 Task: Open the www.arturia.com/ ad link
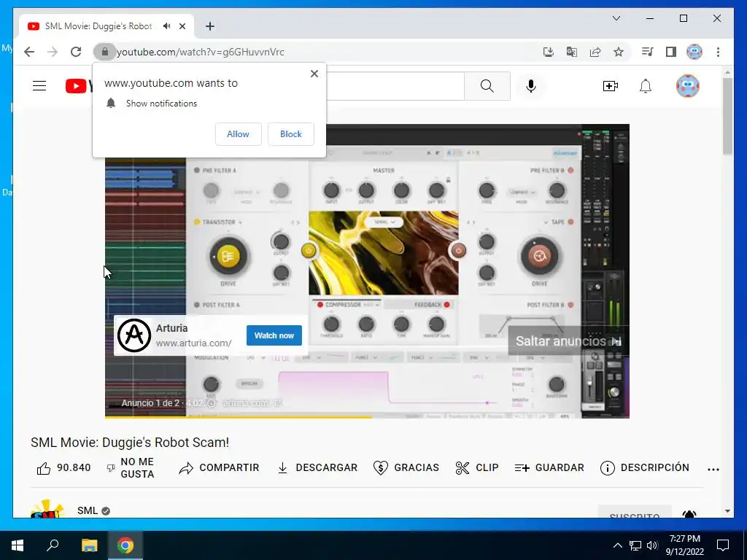click(193, 343)
